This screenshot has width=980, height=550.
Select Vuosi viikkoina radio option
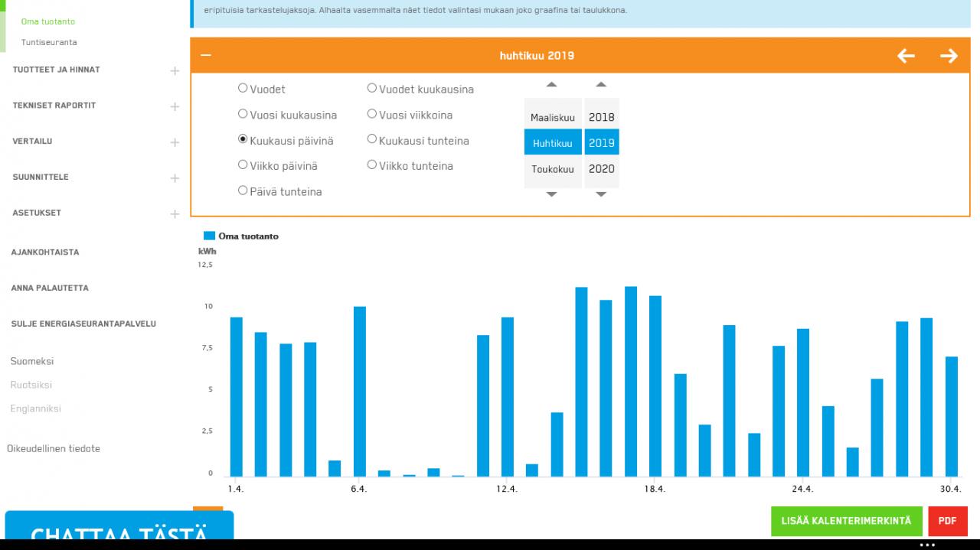tap(372, 114)
